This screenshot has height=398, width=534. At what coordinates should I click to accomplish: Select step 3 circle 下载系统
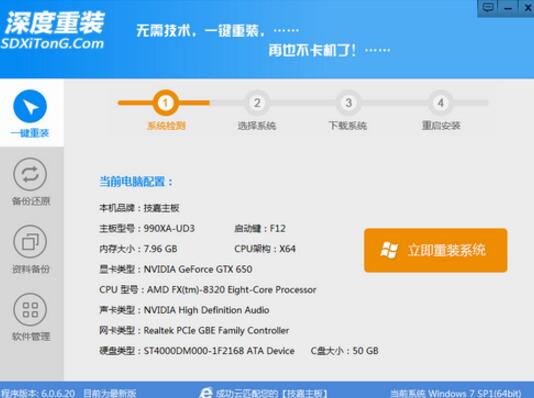coord(348,102)
